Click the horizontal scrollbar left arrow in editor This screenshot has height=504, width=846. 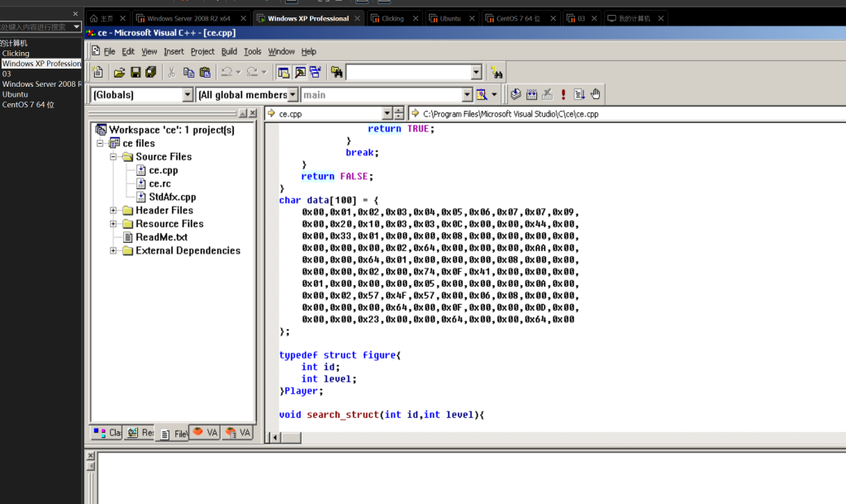pyautogui.click(x=273, y=437)
